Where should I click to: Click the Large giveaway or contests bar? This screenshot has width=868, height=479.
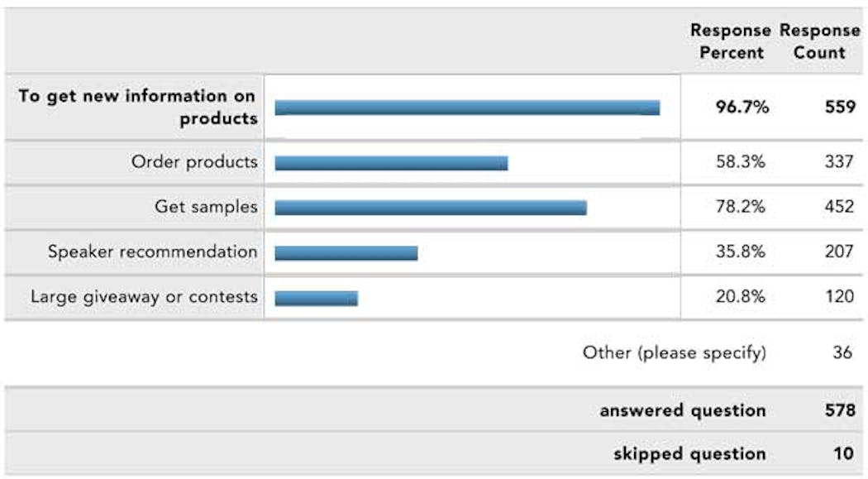[316, 299]
